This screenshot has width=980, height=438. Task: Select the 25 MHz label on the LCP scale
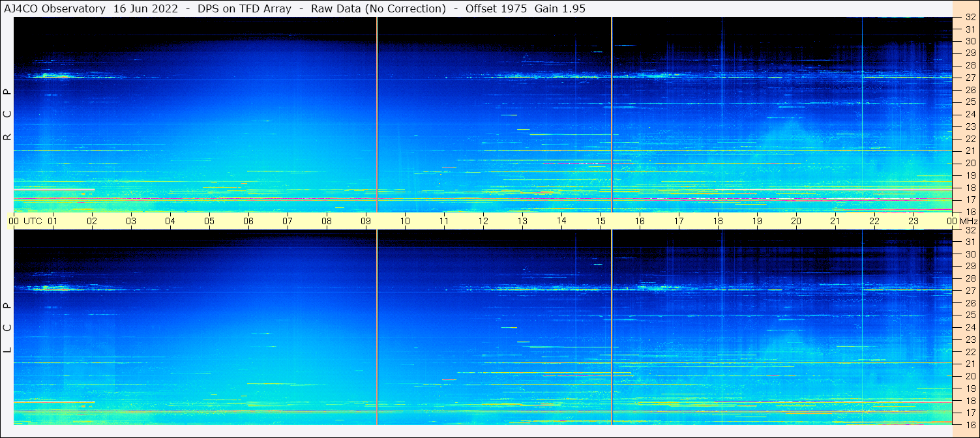point(970,315)
